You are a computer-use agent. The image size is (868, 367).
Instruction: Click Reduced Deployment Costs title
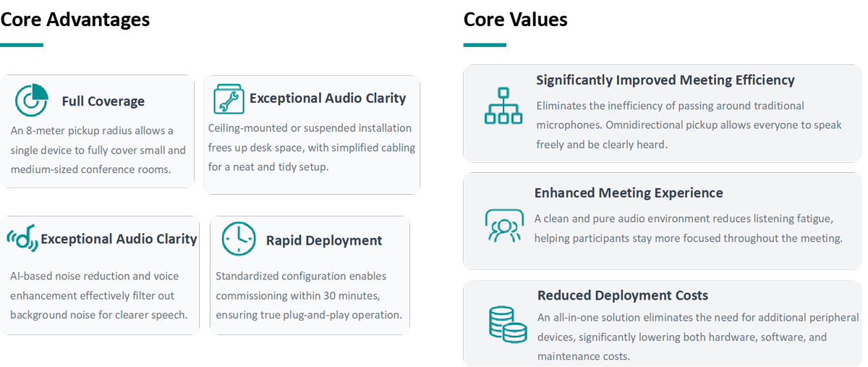pyautogui.click(x=622, y=295)
